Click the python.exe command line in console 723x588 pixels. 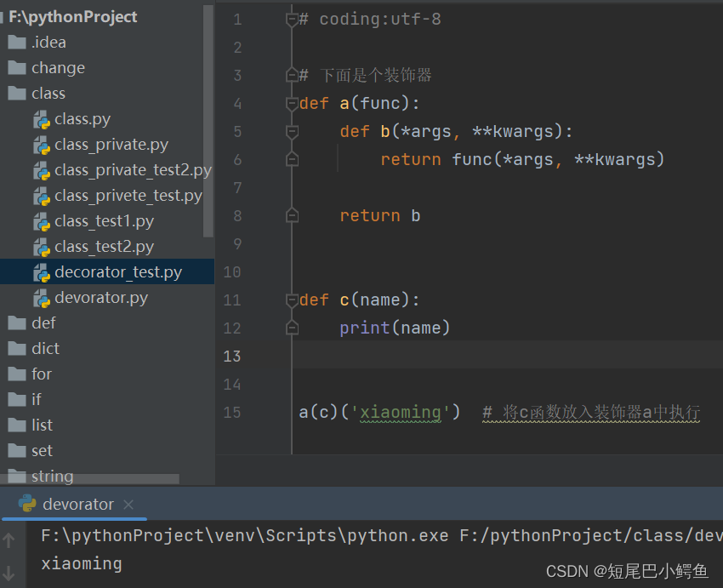[382, 536]
